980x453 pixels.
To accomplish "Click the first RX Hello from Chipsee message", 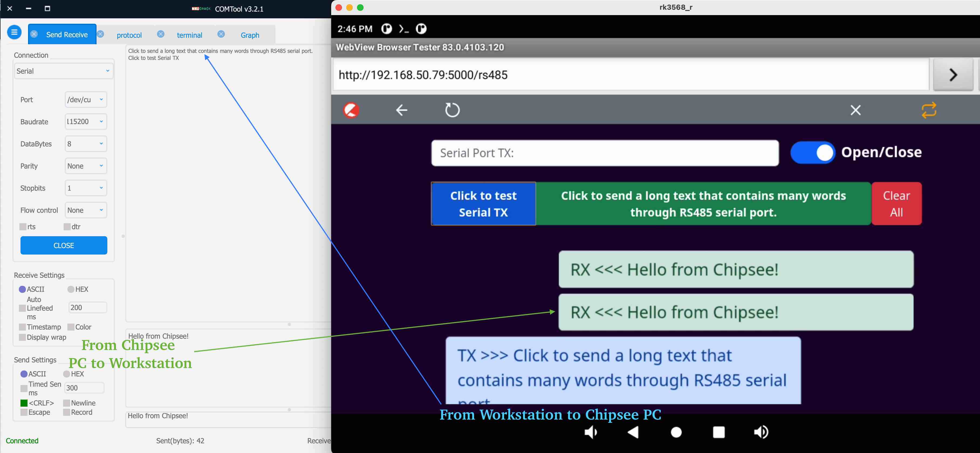I will 736,269.
